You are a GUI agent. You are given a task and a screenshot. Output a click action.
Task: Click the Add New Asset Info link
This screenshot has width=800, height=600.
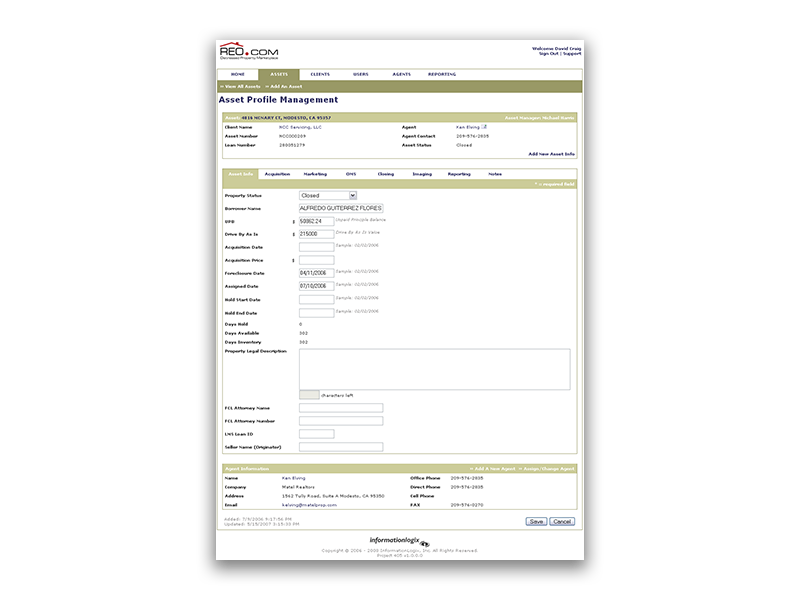(552, 154)
